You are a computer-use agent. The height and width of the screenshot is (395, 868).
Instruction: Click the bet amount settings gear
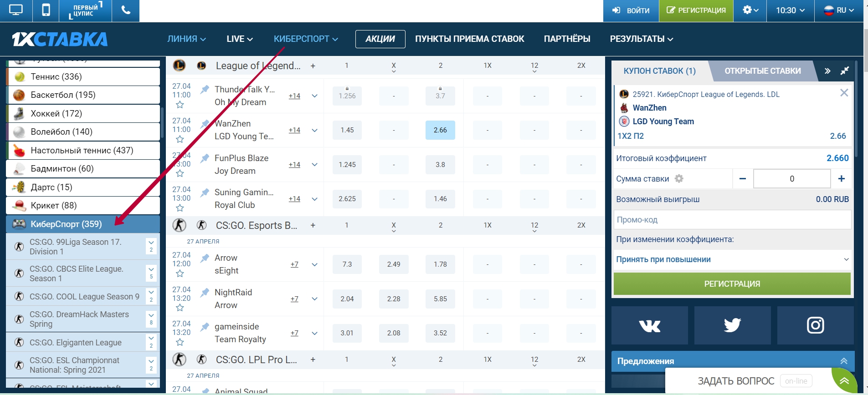click(679, 179)
